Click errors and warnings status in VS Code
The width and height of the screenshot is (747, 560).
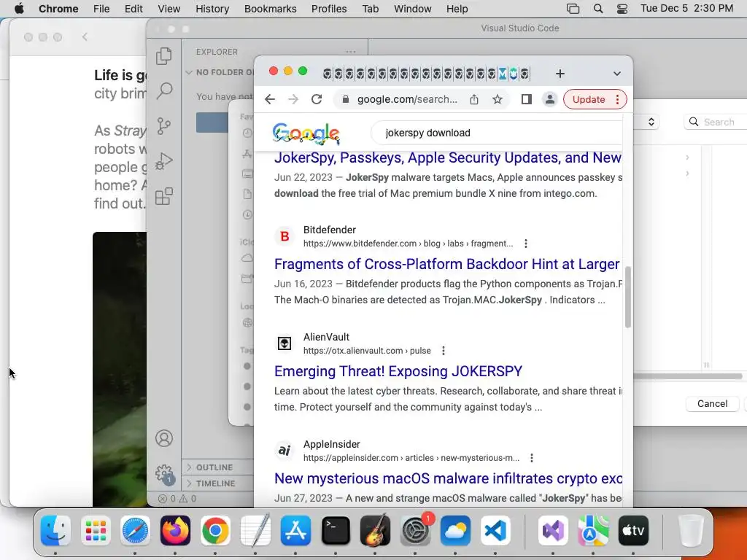click(x=177, y=499)
